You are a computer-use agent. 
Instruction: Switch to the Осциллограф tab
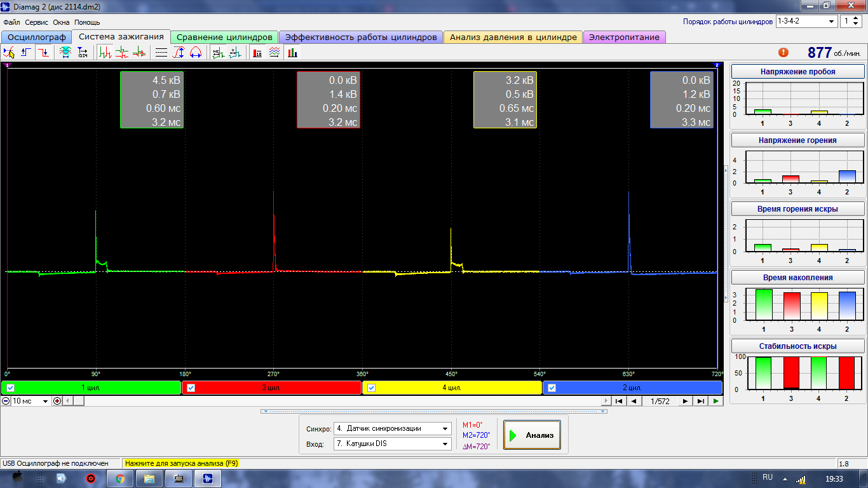pyautogui.click(x=36, y=37)
